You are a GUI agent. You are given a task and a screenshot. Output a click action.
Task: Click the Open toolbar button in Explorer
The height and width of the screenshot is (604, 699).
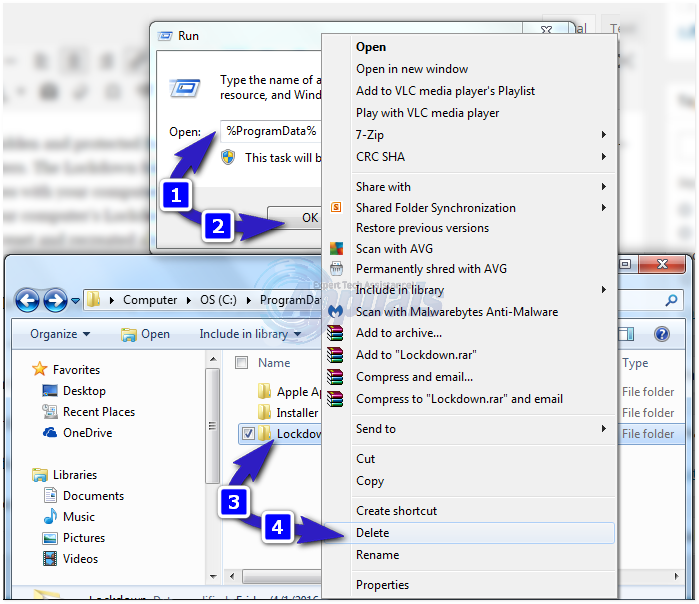tap(145, 334)
